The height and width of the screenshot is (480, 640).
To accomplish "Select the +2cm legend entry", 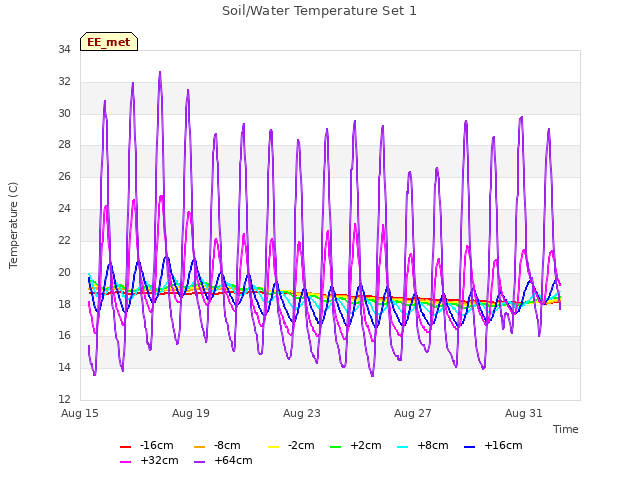I will (x=356, y=445).
